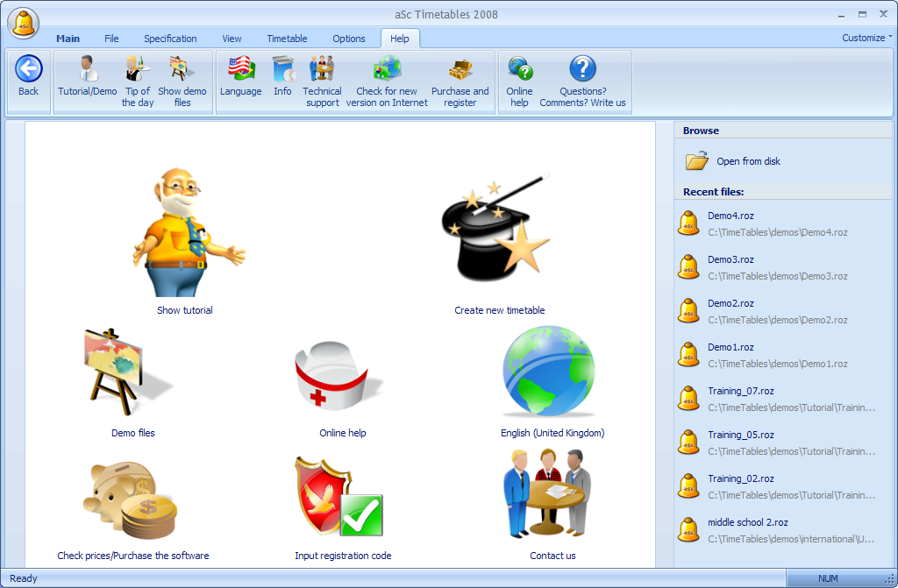Expand the Customize dropdown
Screen dimensions: 898x588
click(866, 38)
